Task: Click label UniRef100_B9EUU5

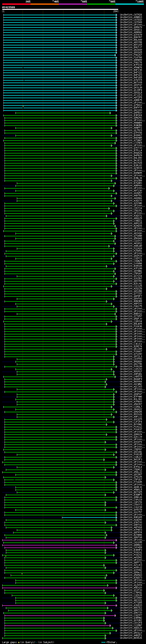Action: [131, 517]
